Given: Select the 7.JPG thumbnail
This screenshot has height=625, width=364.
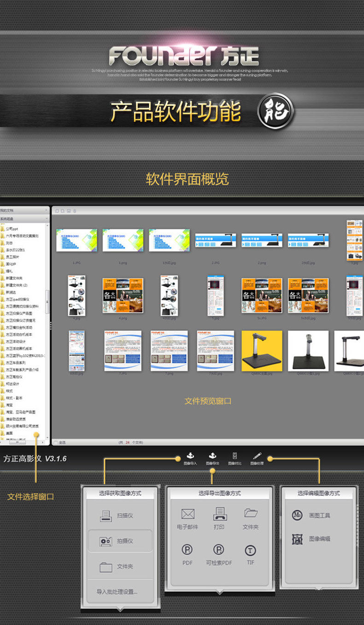Looking at the screenshot, I should tap(123, 351).
